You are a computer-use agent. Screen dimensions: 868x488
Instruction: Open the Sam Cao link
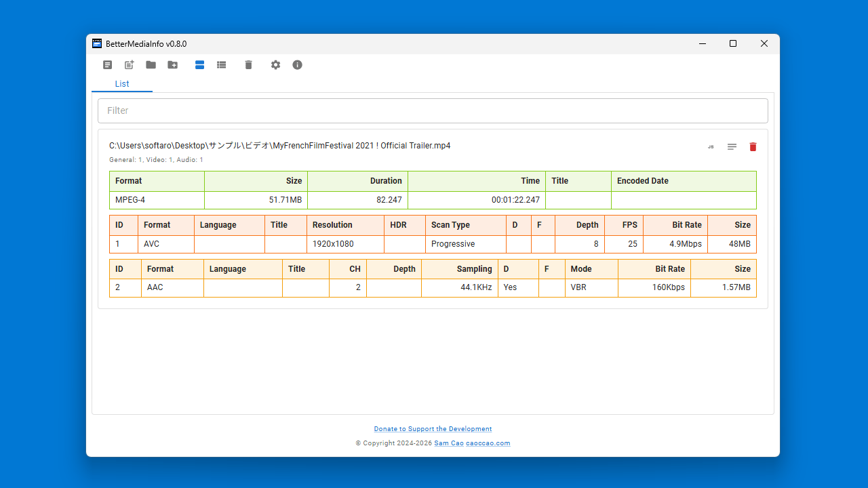tap(448, 443)
